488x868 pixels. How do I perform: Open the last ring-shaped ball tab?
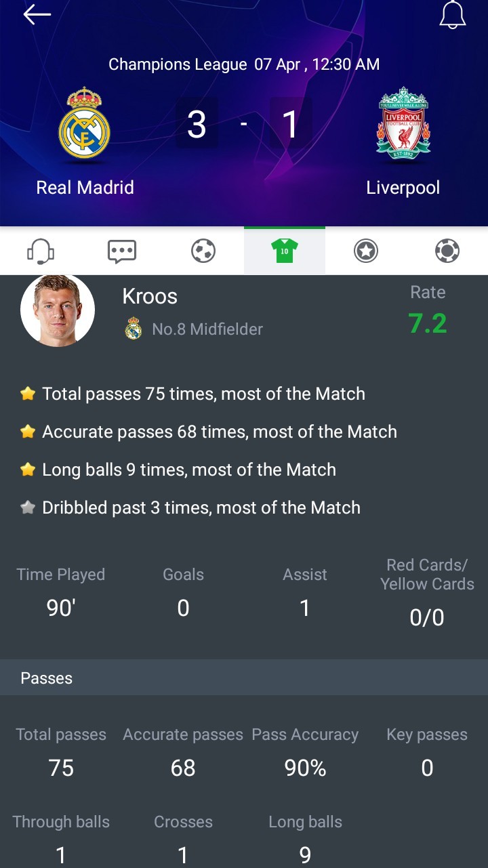[447, 251]
